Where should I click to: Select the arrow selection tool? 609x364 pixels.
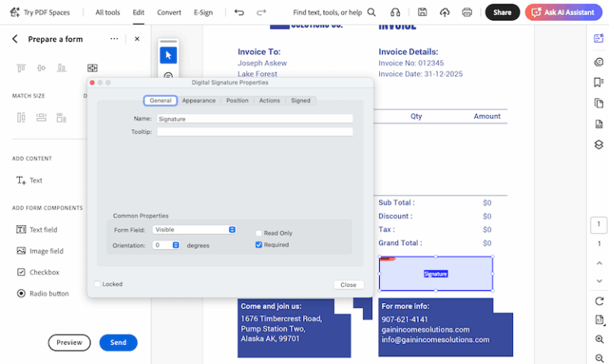click(168, 55)
